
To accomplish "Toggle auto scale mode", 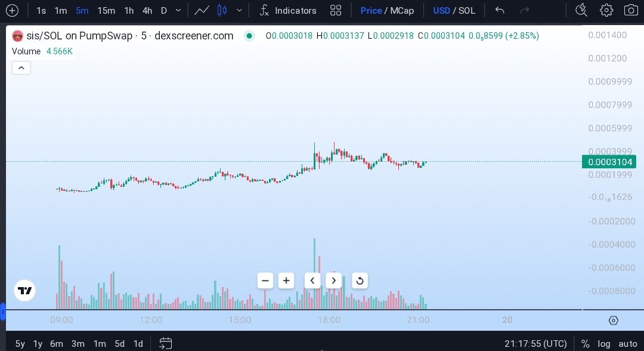I will [x=627, y=344].
